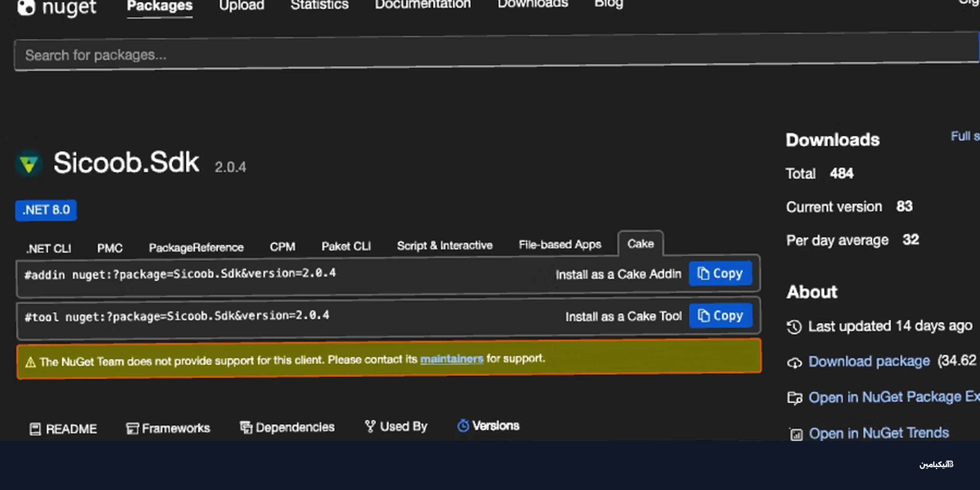Click the Current version downloads value 83
Viewport: 980px width, 490px height.
coord(904,206)
